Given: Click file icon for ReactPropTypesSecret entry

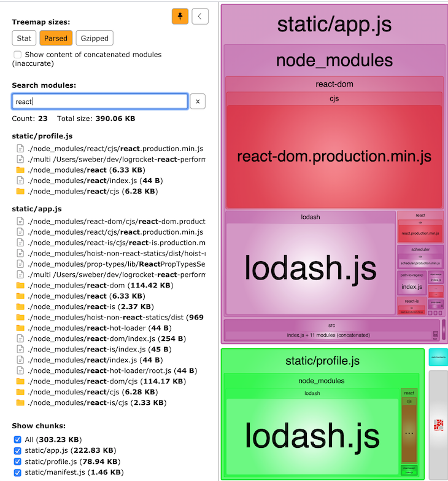Looking at the screenshot, I should click(20, 264).
